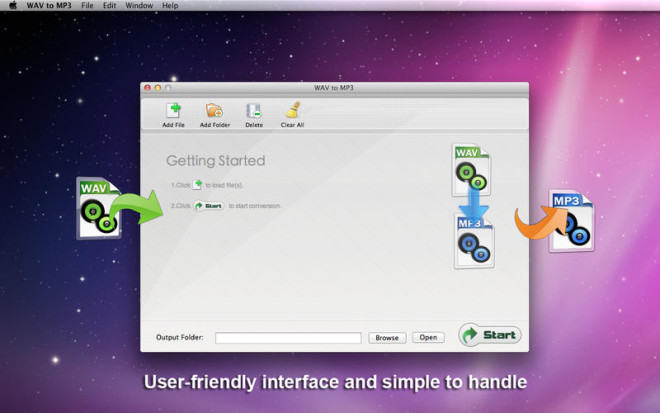Image resolution: width=660 pixels, height=413 pixels.
Task: Click the Delete toolbar icon
Action: click(x=254, y=111)
